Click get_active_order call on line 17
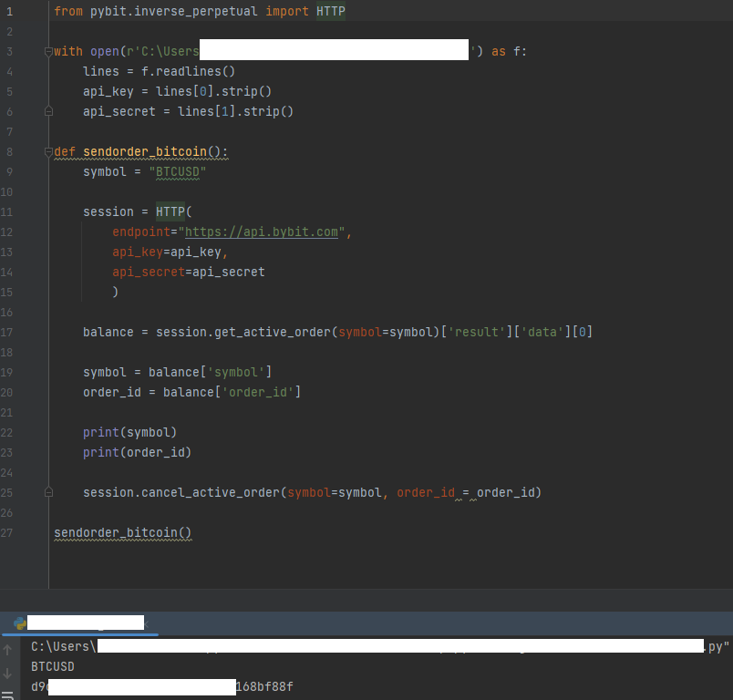The width and height of the screenshot is (733, 700). point(273,333)
